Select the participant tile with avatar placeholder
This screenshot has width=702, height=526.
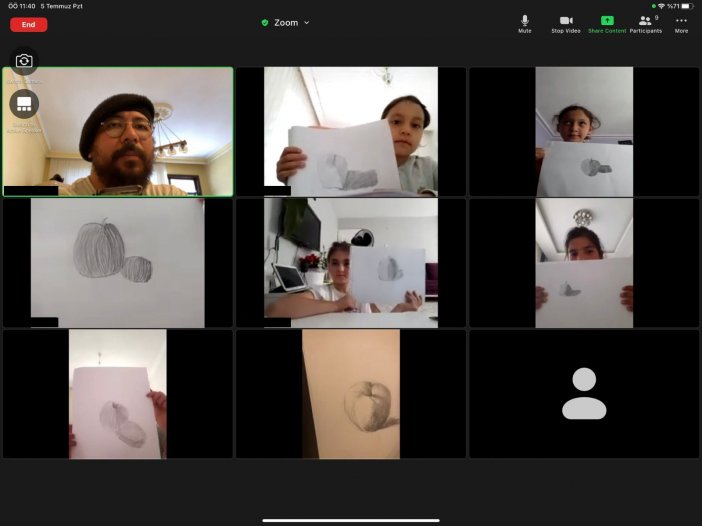[584, 394]
